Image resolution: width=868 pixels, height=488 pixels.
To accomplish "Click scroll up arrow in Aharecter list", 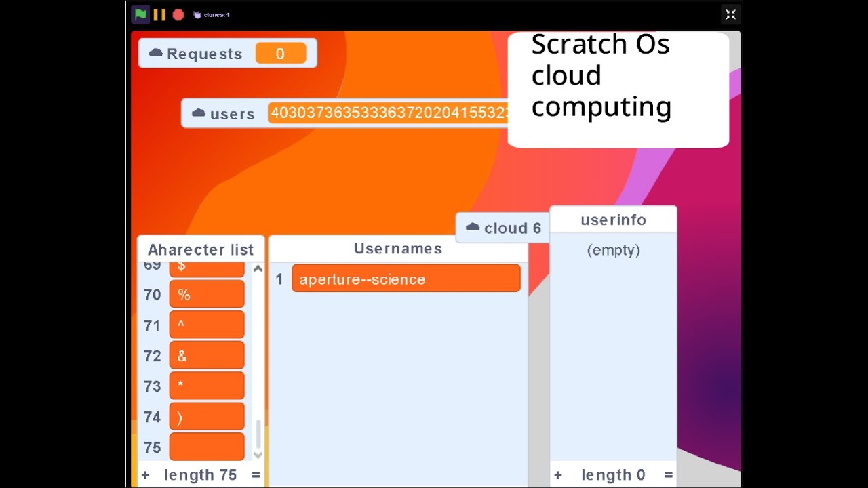I will click(x=258, y=269).
